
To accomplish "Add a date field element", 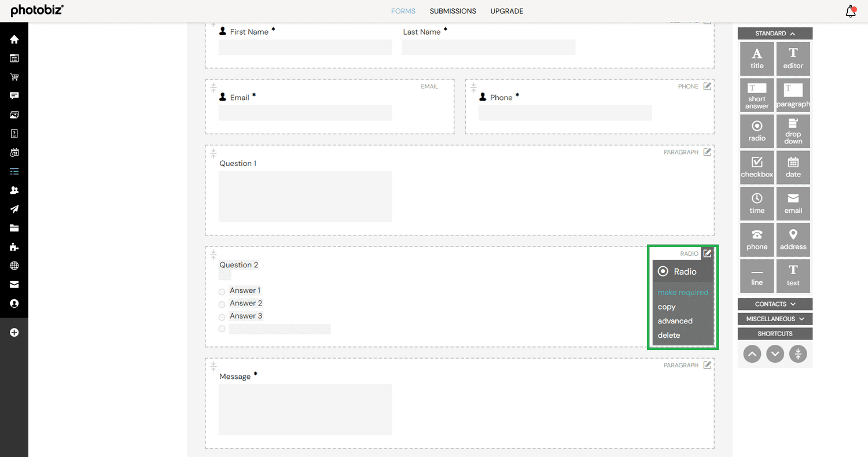I will pos(793,168).
